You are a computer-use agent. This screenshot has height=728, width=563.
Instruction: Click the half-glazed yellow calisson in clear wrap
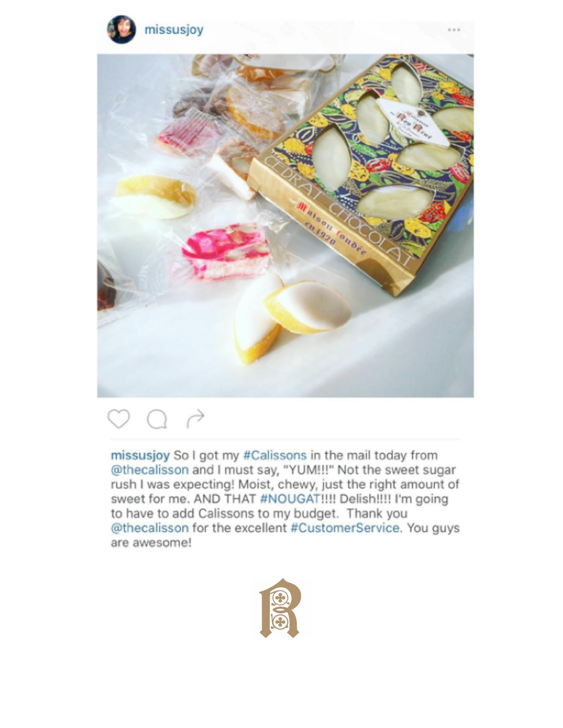pyautogui.click(x=155, y=197)
